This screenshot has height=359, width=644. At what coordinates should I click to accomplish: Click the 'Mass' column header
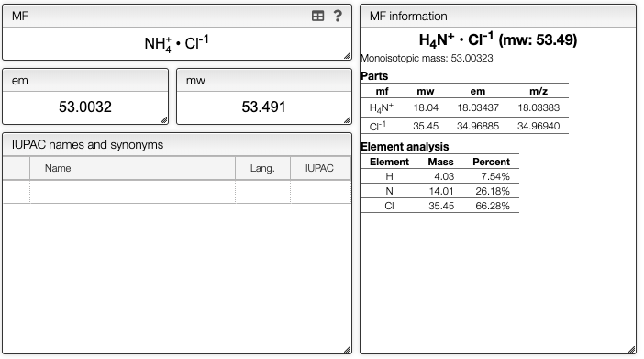coord(440,162)
